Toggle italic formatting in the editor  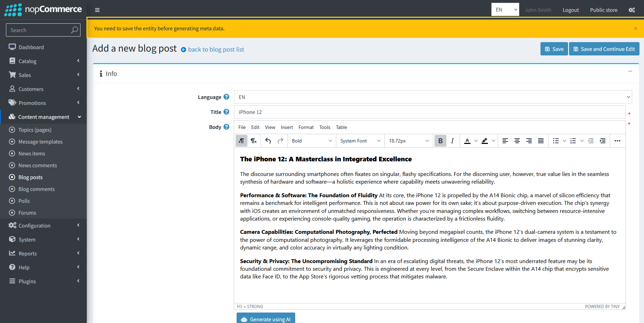point(452,141)
